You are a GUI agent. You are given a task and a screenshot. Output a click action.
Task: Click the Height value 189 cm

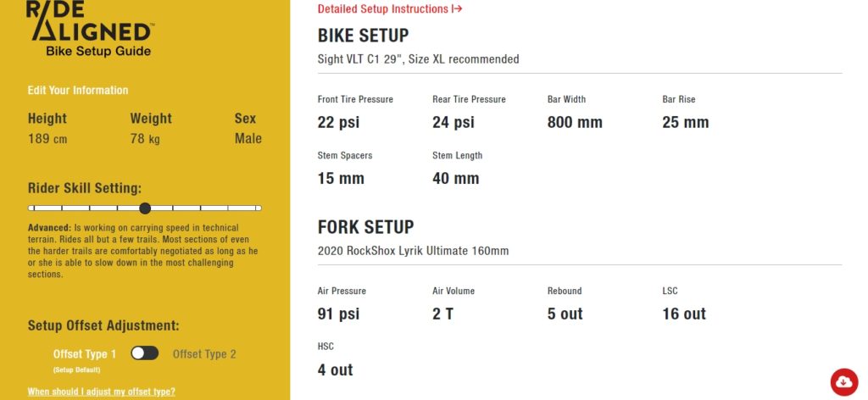pyautogui.click(x=47, y=139)
